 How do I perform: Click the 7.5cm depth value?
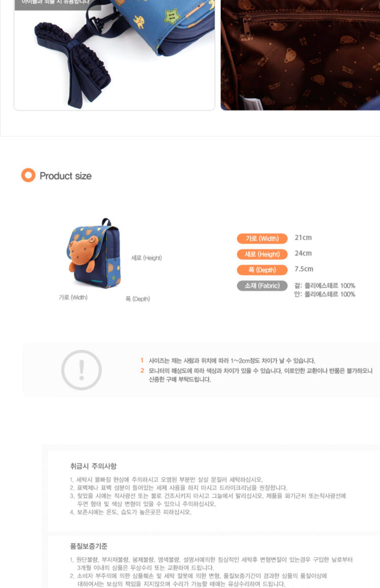click(x=304, y=269)
